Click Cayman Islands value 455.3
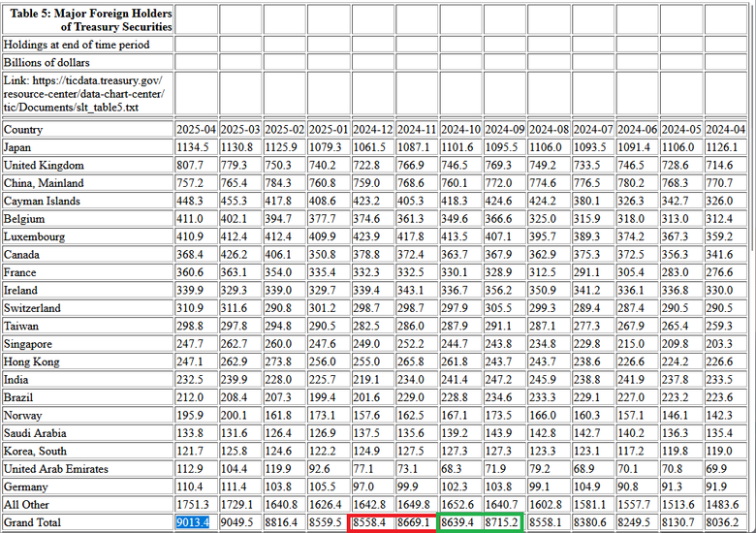756x533 pixels. point(235,201)
